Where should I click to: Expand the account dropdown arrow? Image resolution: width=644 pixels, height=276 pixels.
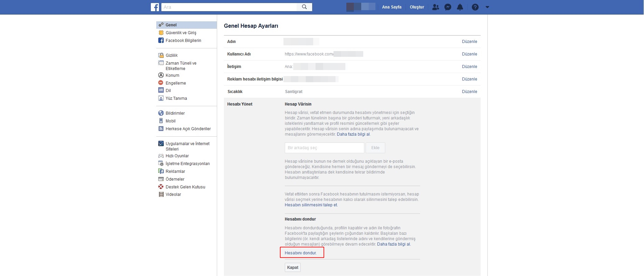pos(487,7)
